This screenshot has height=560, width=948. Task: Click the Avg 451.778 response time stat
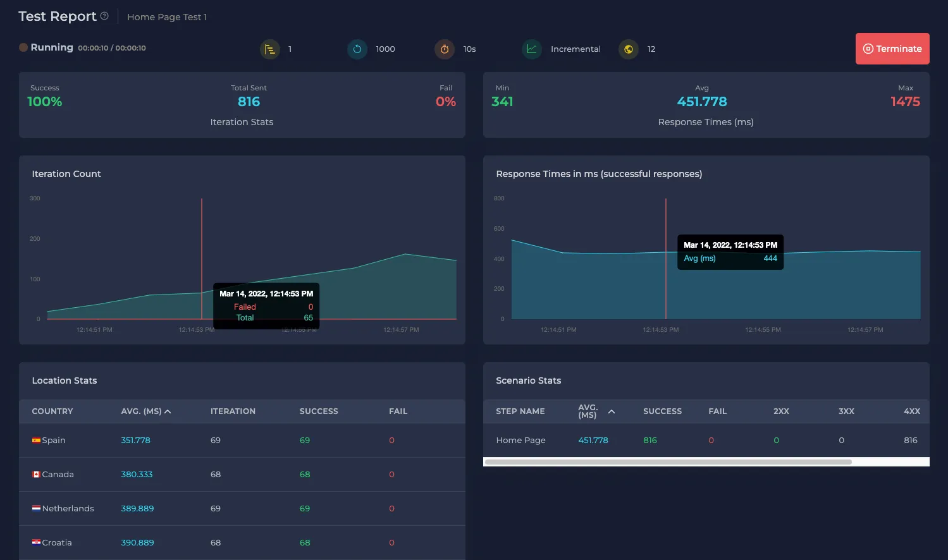tap(702, 102)
